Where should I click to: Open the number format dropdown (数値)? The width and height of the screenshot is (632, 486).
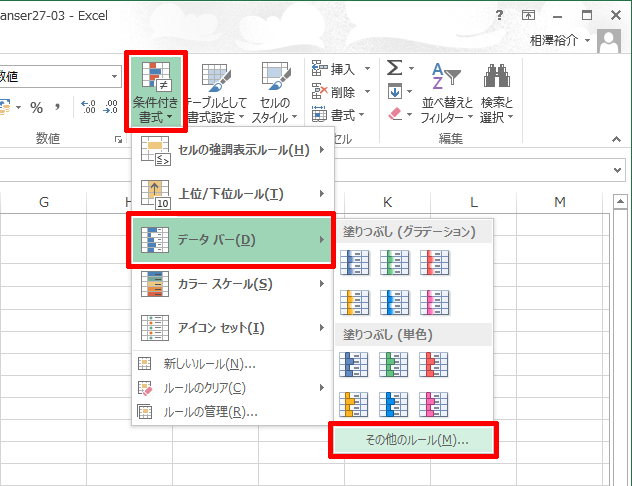click(114, 76)
